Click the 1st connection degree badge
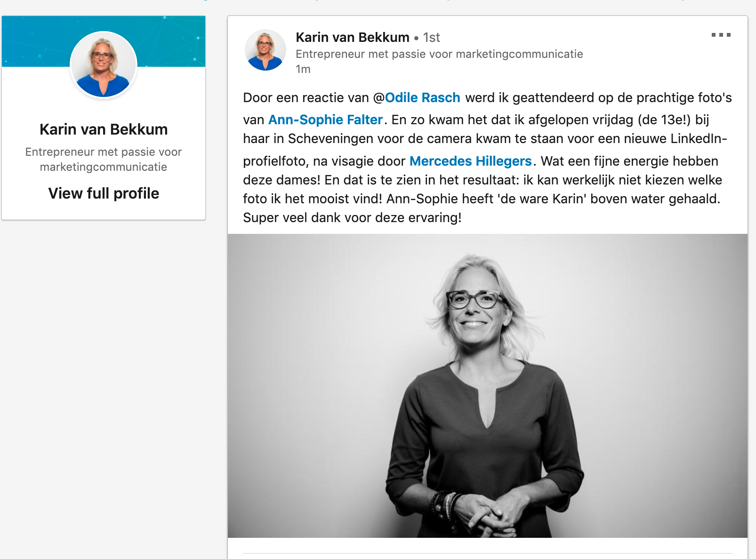 [431, 37]
